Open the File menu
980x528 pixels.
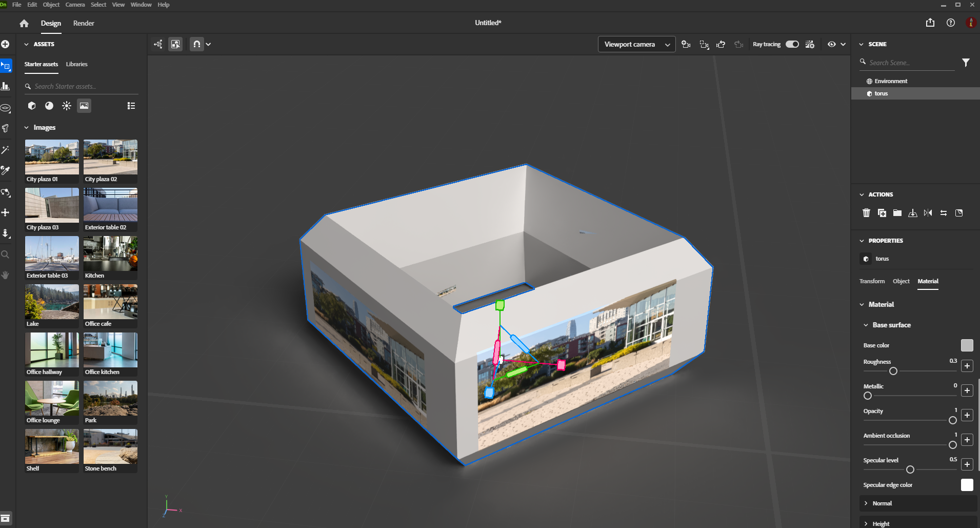pos(17,5)
